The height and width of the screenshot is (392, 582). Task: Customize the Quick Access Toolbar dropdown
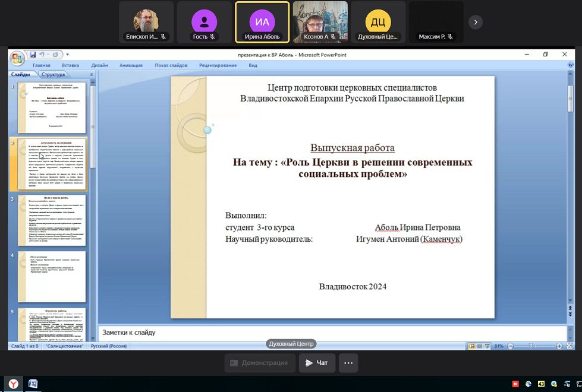[68, 55]
